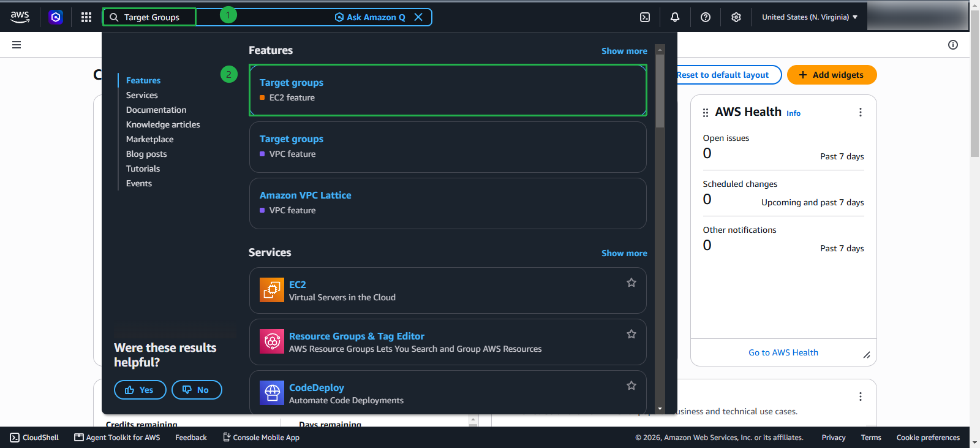This screenshot has height=448, width=980.
Task: Open AWS Health widget options menu
Action: click(861, 112)
